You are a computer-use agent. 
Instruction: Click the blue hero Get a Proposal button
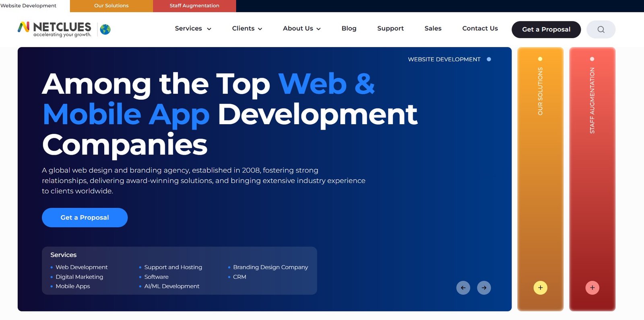pyautogui.click(x=85, y=217)
